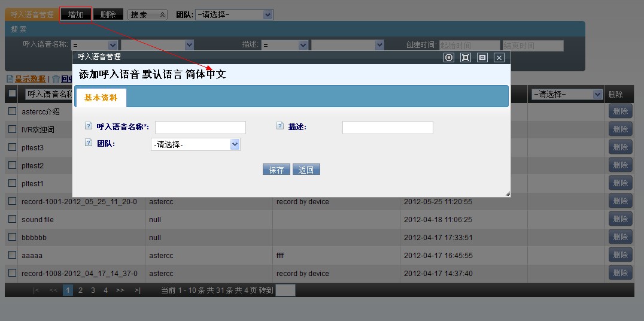
Task: Click the 返回 button in dialog
Action: 306,169
